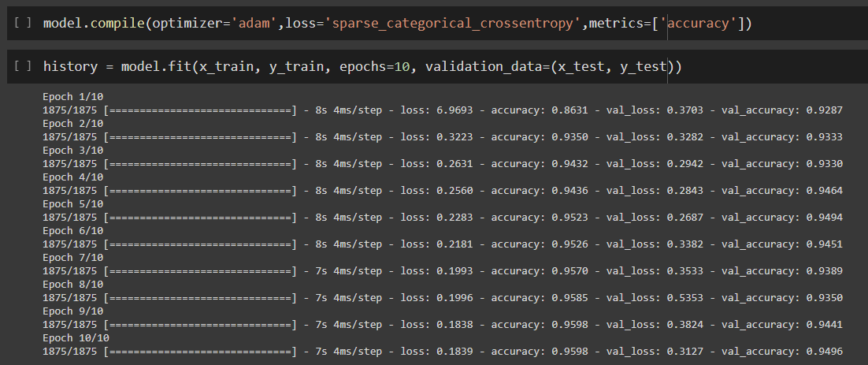Click the "Epoch 8/10" output line

73,285
